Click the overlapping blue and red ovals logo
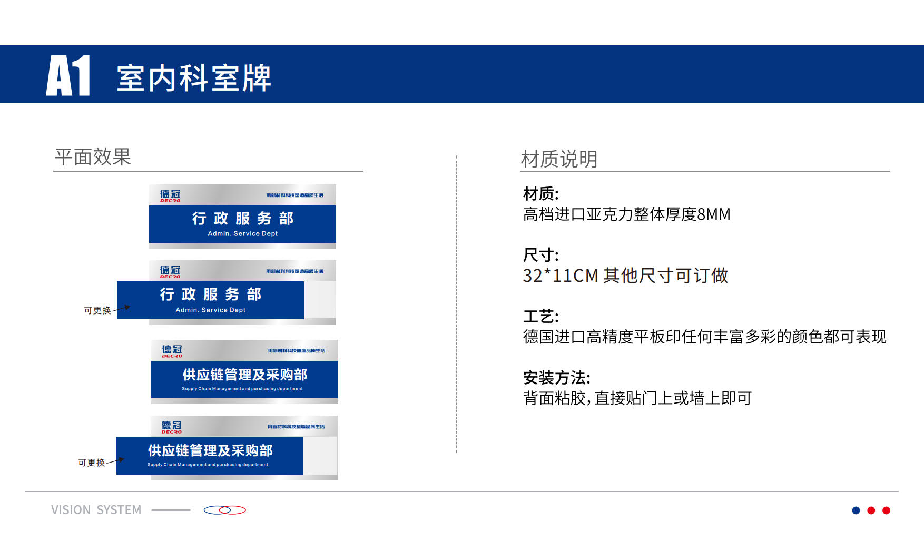Image resolution: width=924 pixels, height=560 pixels. [225, 510]
